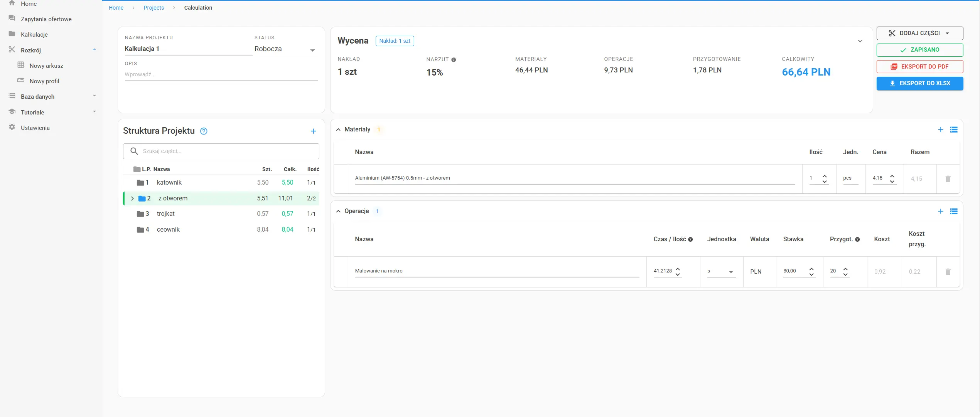The width and height of the screenshot is (980, 417).
Task: Delete Malowanie na mokro operation row
Action: (x=948, y=272)
